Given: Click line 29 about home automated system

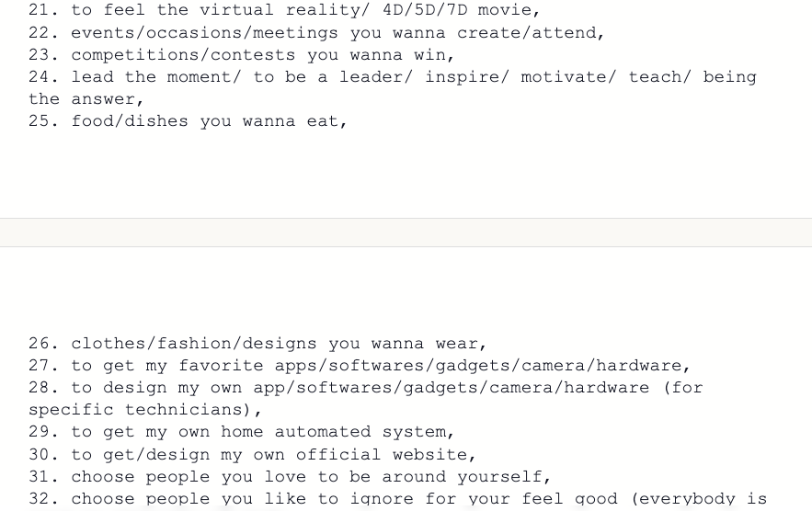Looking at the screenshot, I should [x=241, y=432].
